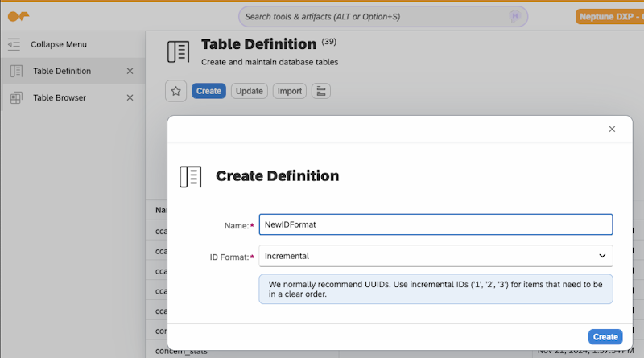Close the Table Definition sidebar tab
644x358 pixels.
click(130, 71)
